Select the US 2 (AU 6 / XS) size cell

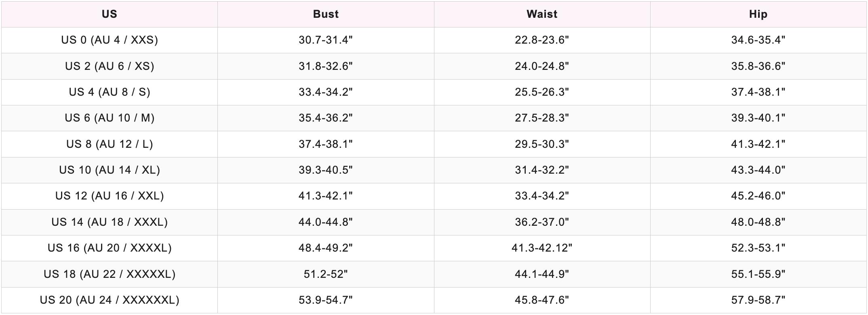109,66
